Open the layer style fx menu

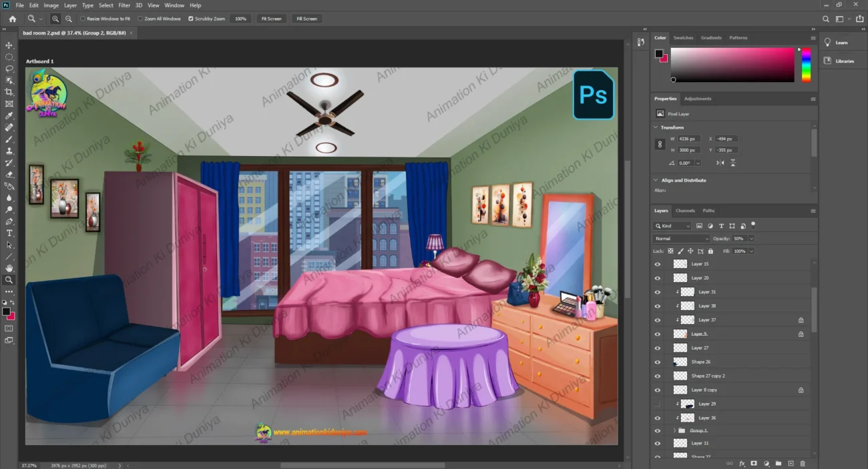[x=742, y=463]
